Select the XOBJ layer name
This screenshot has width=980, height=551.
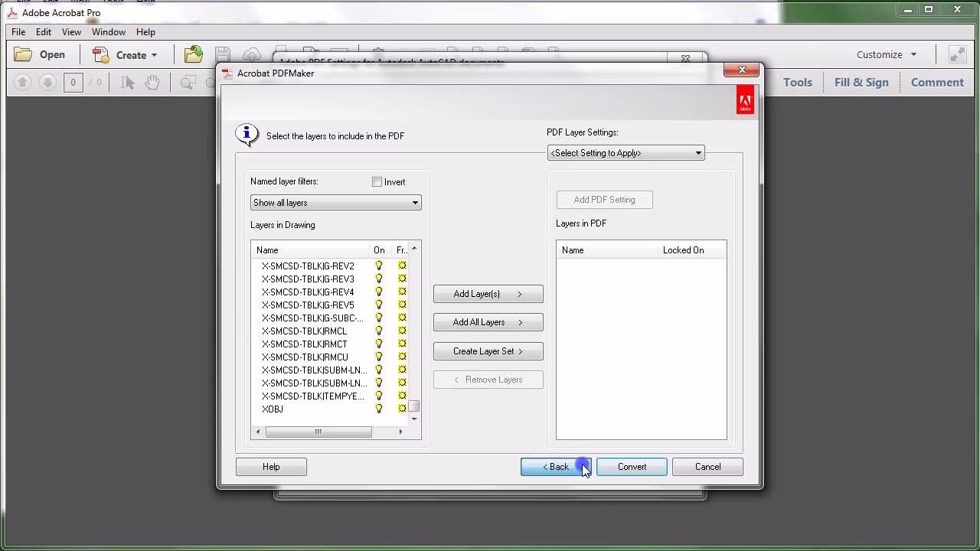coord(273,409)
